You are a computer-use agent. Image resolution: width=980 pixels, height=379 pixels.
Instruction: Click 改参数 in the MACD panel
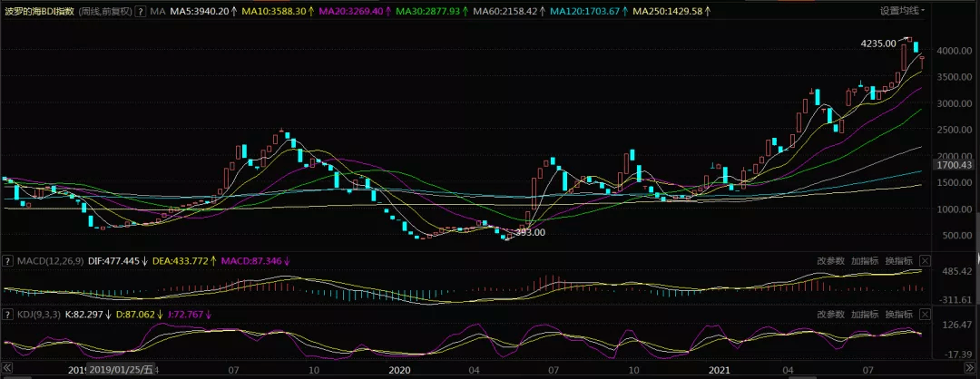tap(830, 260)
